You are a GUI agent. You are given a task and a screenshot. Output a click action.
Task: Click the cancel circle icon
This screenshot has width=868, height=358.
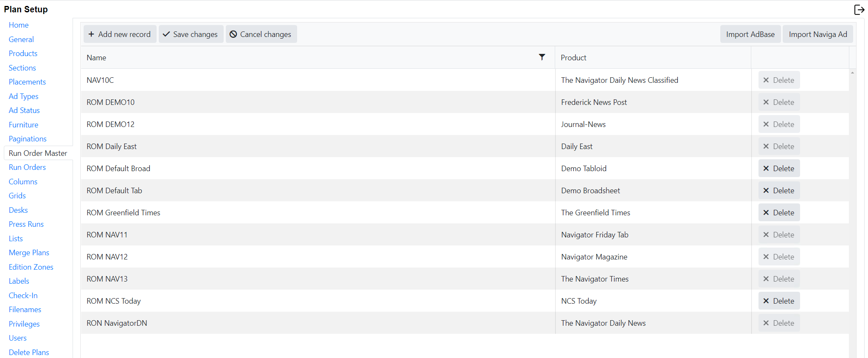233,34
